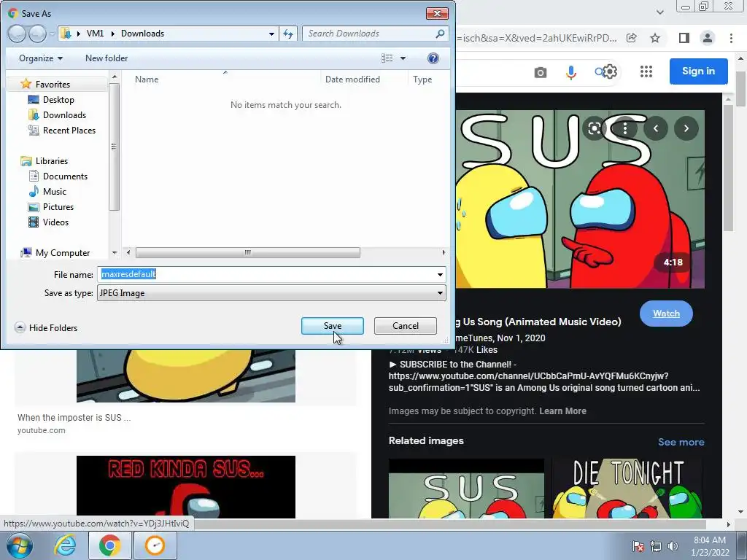Select Favorites in navigation pane
This screenshot has width=747, height=560.
(53, 85)
